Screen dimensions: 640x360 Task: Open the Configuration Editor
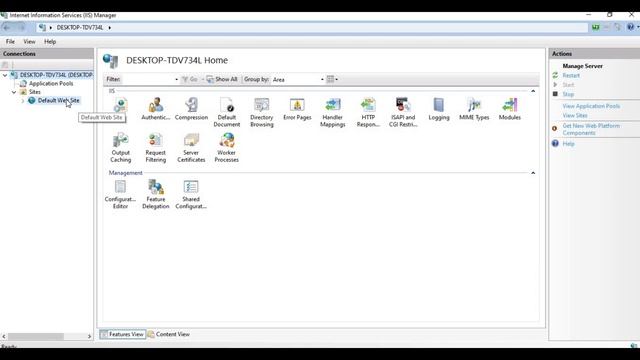(x=120, y=195)
